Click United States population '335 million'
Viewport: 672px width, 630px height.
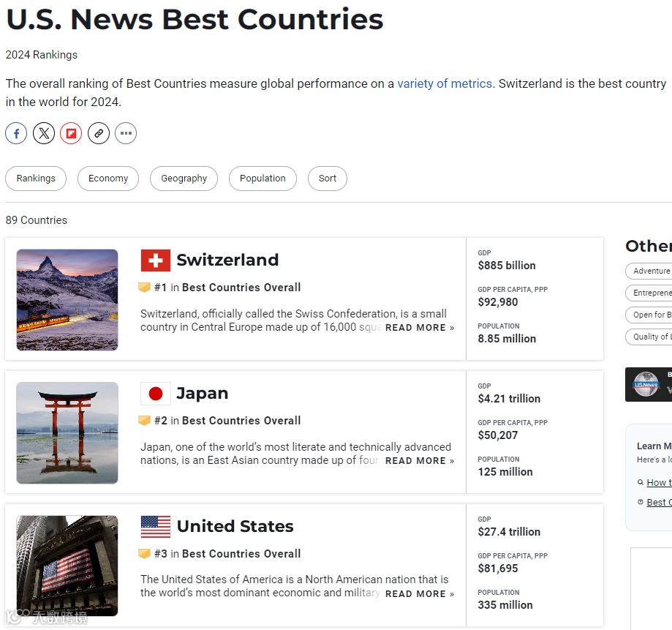pyautogui.click(x=505, y=605)
